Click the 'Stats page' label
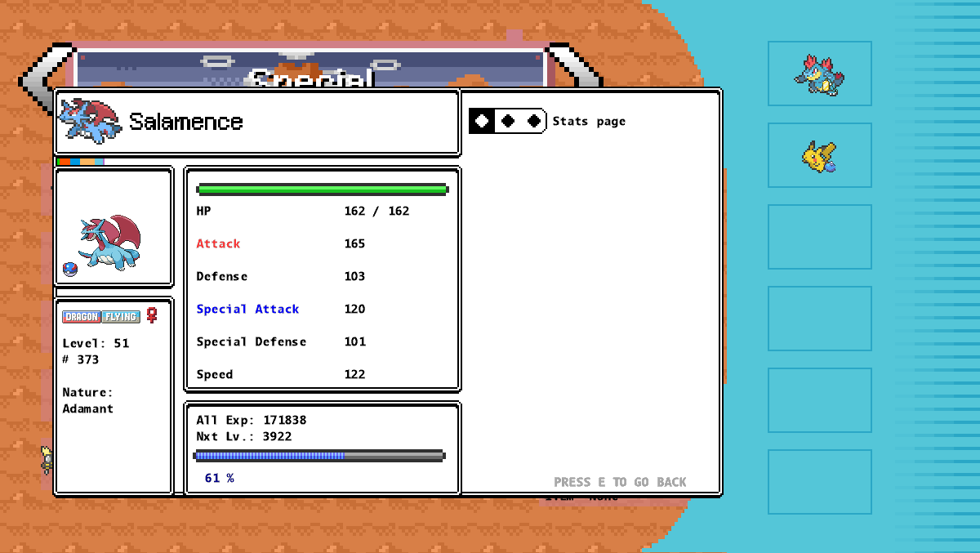 589,122
